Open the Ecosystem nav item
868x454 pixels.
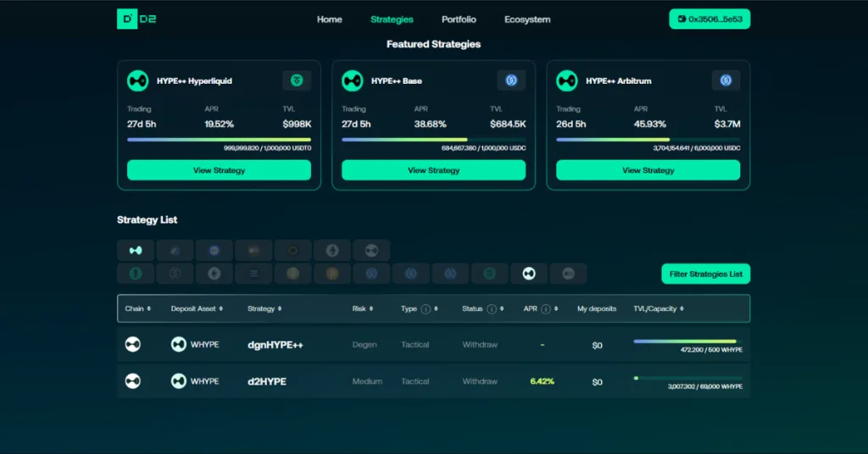(527, 19)
